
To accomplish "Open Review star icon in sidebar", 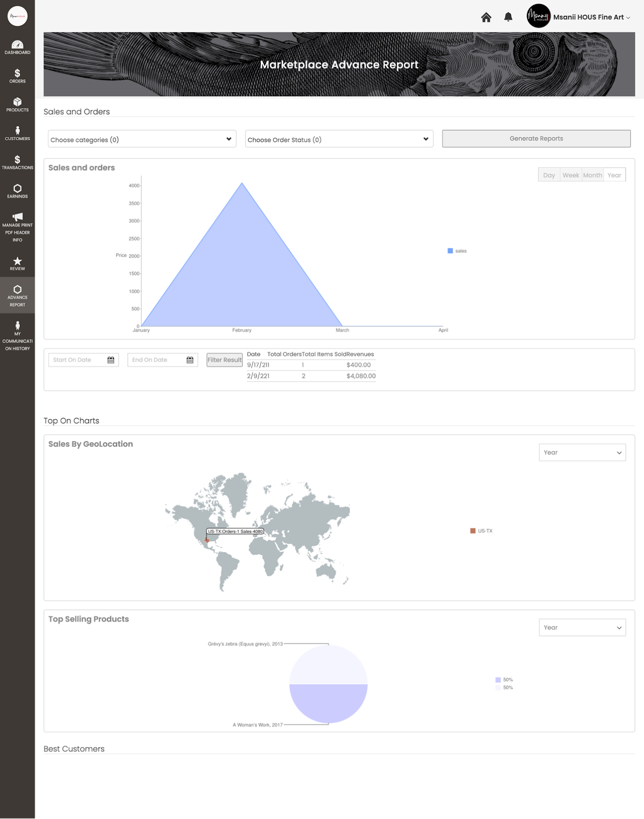I will click(17, 261).
